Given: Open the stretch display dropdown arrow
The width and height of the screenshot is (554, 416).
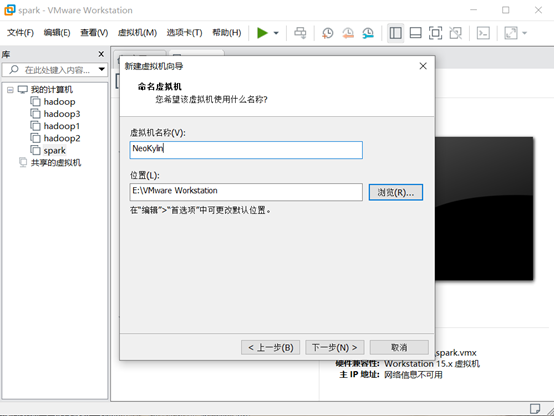Looking at the screenshot, I should [x=525, y=33].
